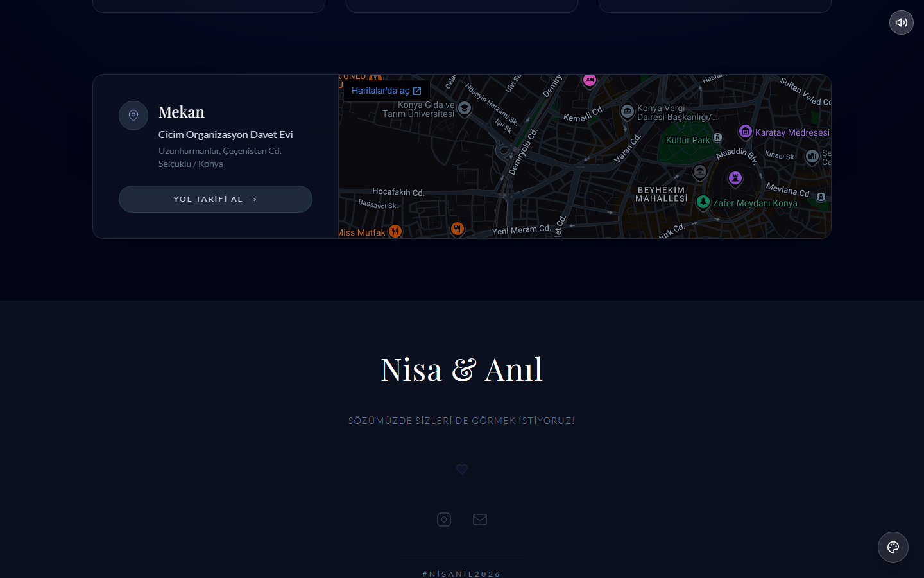Click Konya Vergi Dairesi Başkanlığı marker

(628, 112)
